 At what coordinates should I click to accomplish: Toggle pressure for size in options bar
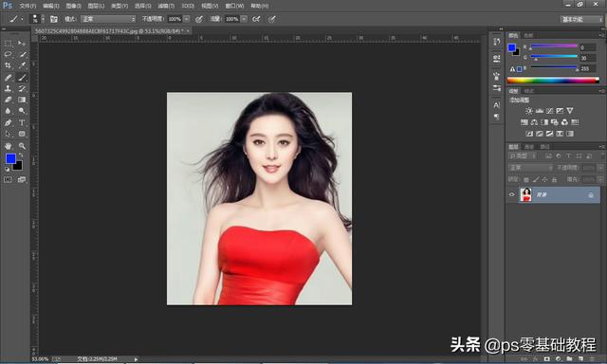click(x=272, y=19)
